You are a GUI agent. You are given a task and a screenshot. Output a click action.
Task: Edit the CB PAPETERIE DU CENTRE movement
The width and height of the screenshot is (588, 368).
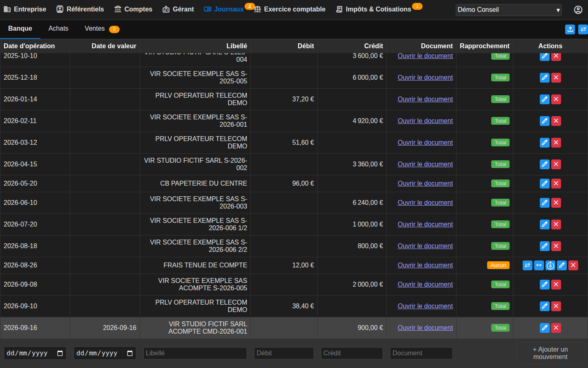tap(545, 184)
